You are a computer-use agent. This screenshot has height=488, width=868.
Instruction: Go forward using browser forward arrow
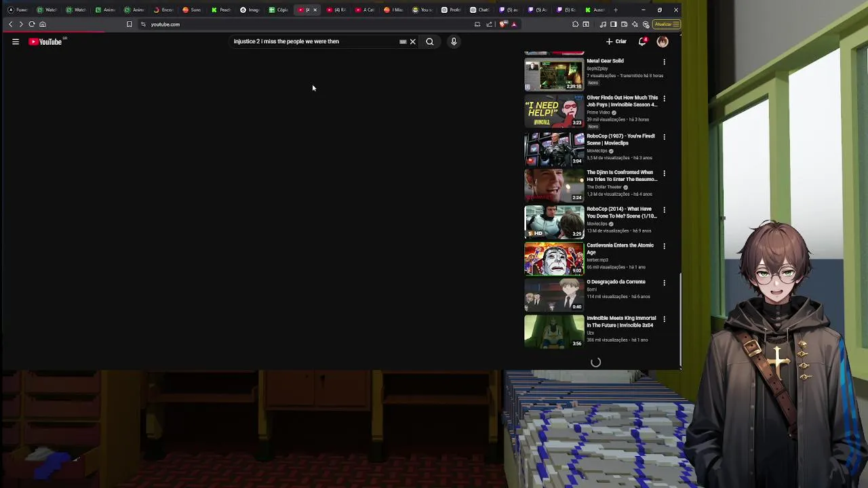pyautogui.click(x=20, y=24)
